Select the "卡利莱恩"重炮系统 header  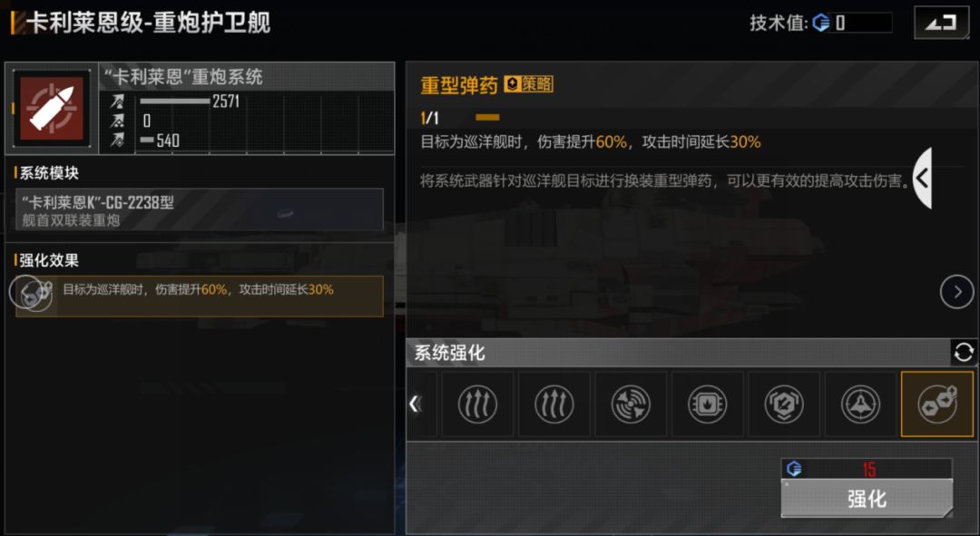click(x=183, y=77)
